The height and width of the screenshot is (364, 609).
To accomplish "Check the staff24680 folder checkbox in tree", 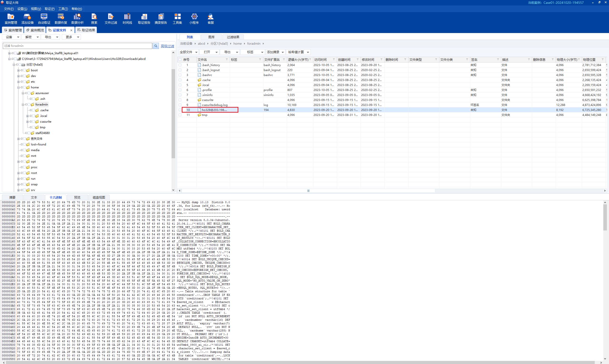I will pyautogui.click(x=29, y=133).
